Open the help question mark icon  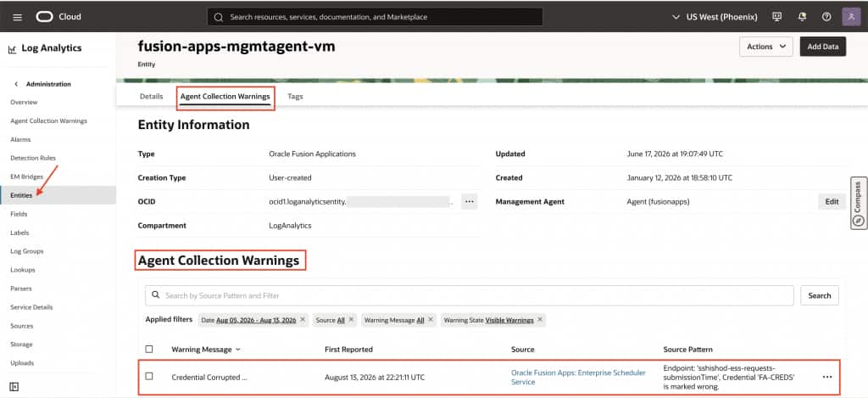(826, 17)
